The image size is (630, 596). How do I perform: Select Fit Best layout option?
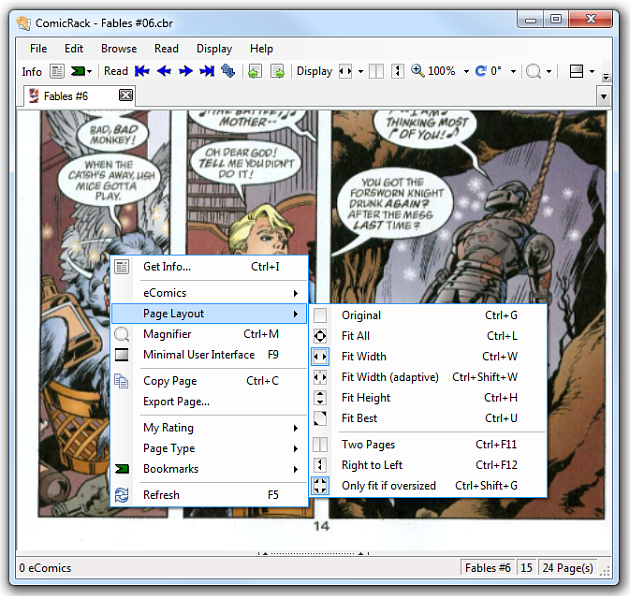coord(428,418)
